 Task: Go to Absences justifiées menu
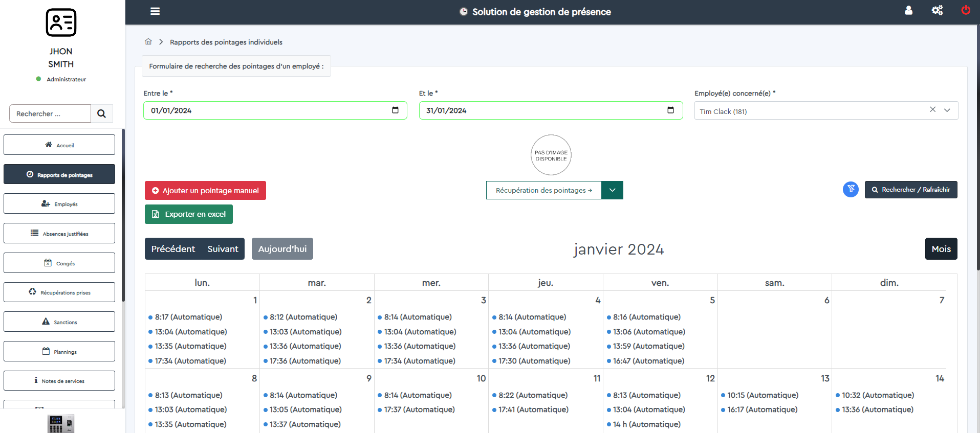point(59,234)
